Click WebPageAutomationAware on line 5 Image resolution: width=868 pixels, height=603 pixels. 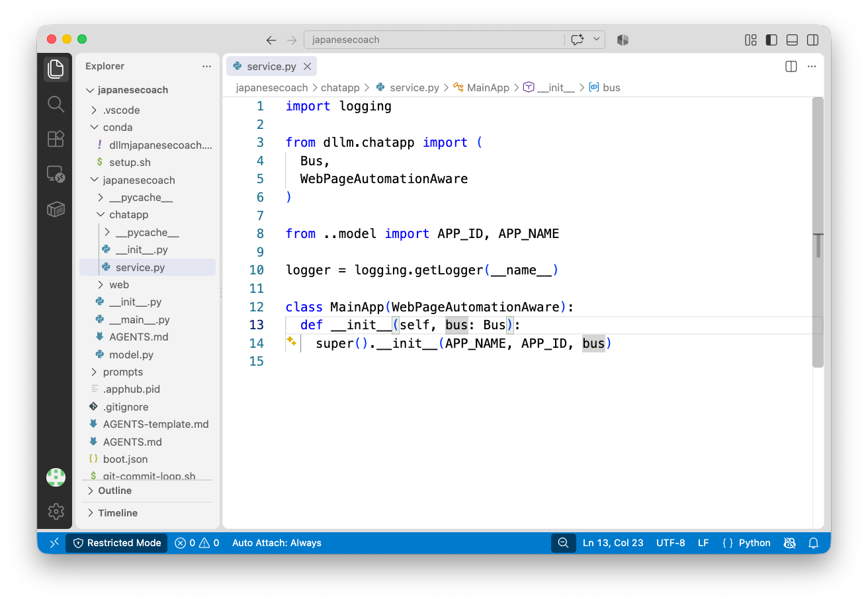tap(384, 179)
